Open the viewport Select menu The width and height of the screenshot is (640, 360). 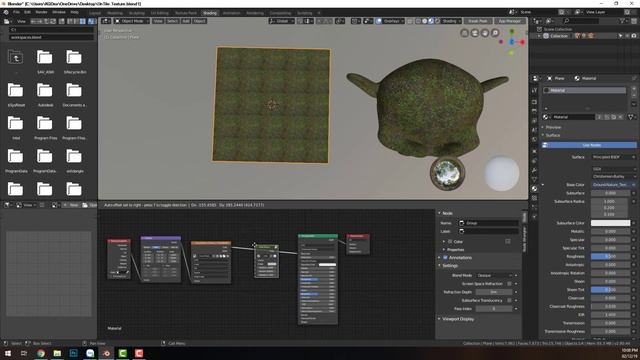[172, 21]
